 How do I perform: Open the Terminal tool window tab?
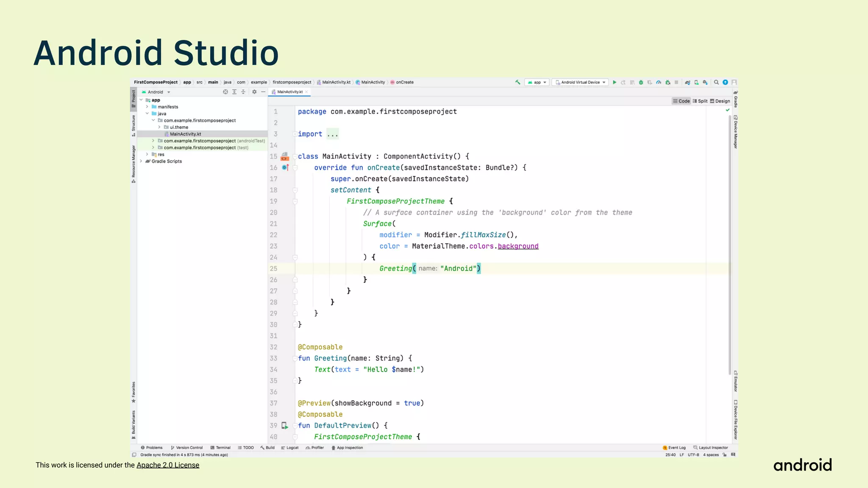(220, 448)
